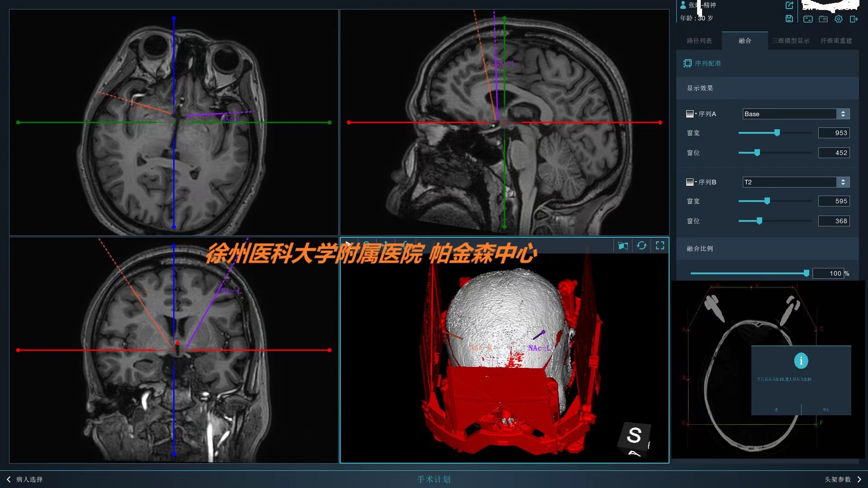Click the 368 window level field

(x=834, y=221)
